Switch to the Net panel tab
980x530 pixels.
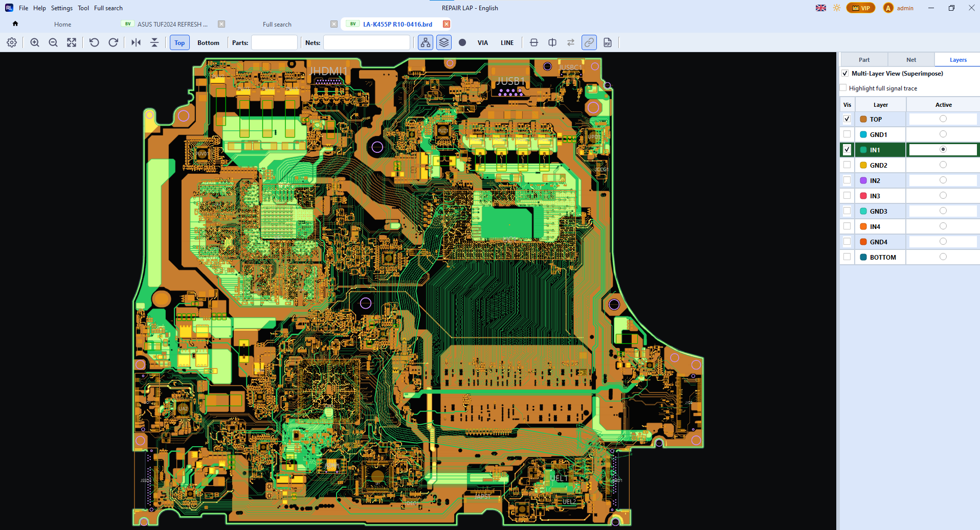(x=911, y=60)
